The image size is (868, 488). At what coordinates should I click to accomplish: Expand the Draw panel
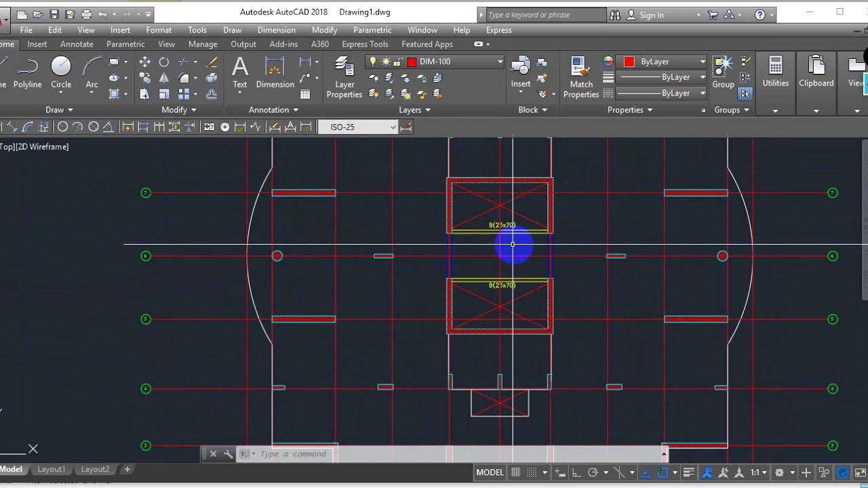(59, 110)
